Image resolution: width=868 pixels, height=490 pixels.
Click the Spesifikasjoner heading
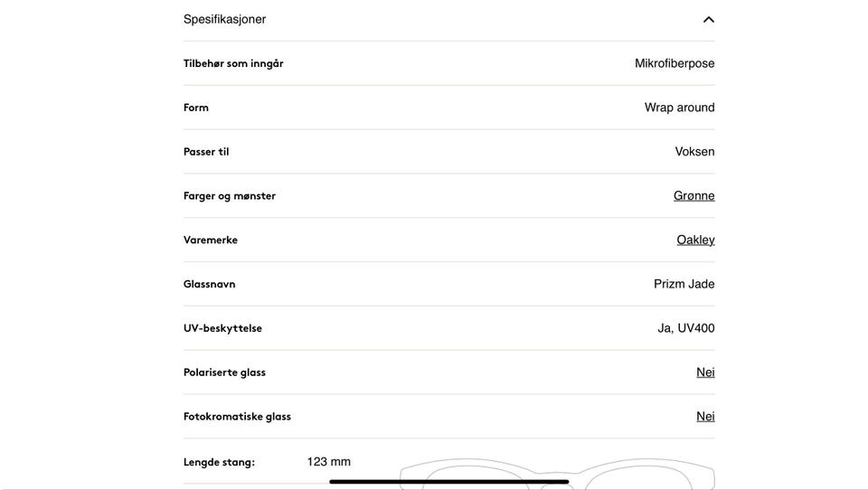click(x=224, y=19)
